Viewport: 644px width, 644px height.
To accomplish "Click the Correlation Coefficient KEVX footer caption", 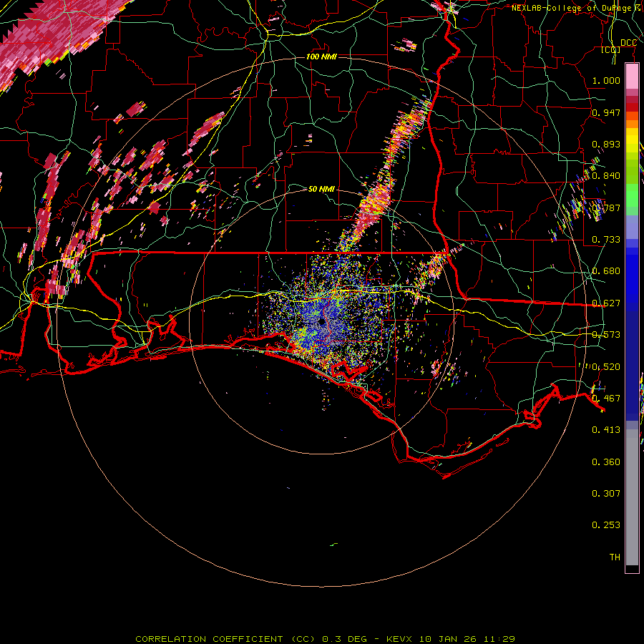I will coord(326,639).
